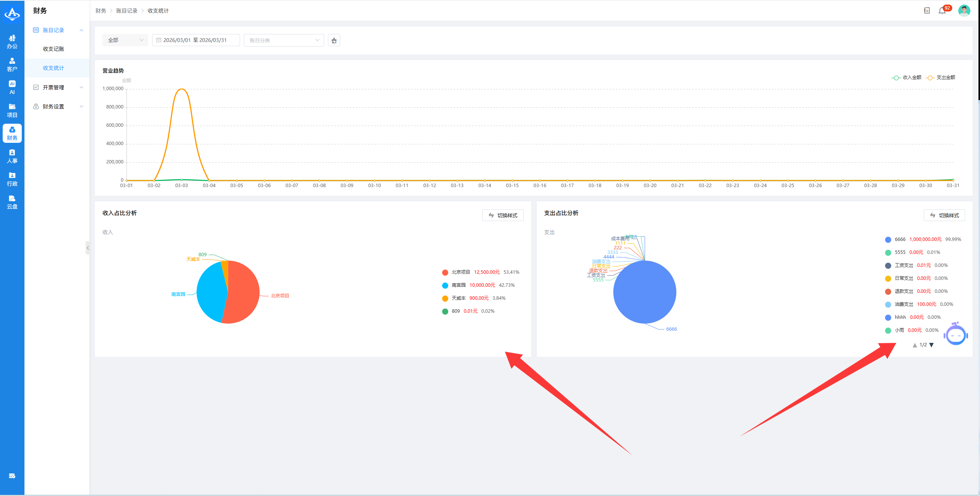Toggle 北京项目 legend item in income pie
Viewport: 980px width, 496px height.
click(461, 272)
